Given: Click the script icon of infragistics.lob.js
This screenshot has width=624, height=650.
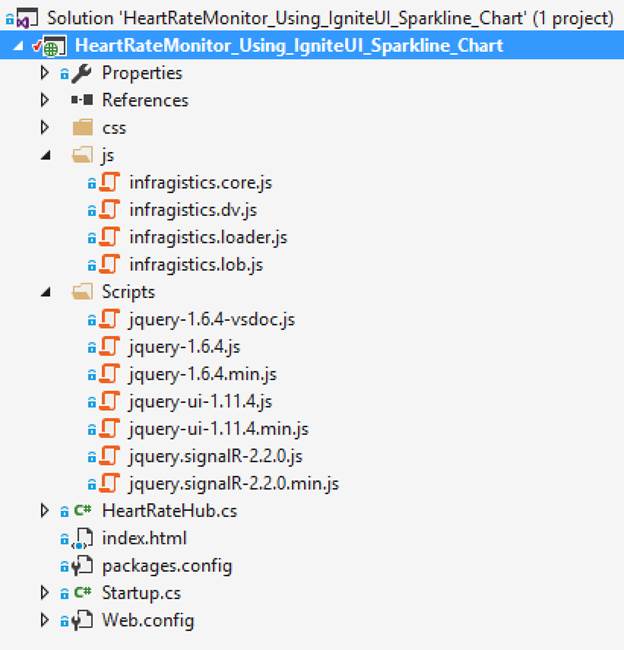Looking at the screenshot, I should tap(109, 264).
